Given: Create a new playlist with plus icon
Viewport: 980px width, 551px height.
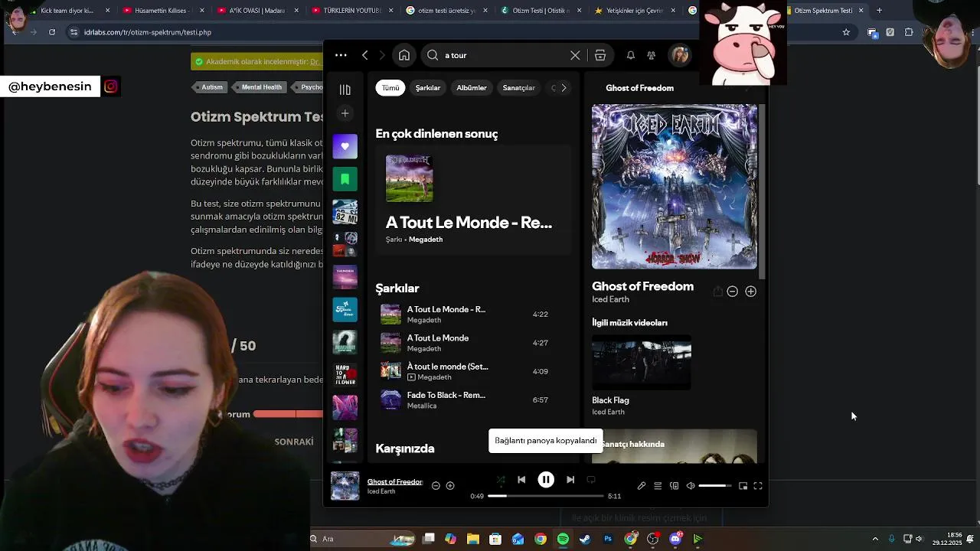Looking at the screenshot, I should click(x=345, y=113).
